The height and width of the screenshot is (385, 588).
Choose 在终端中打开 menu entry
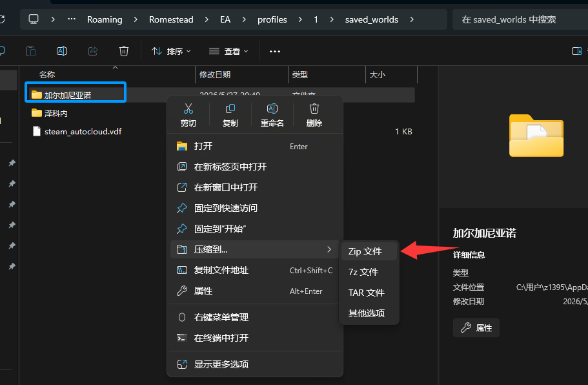[254, 338]
